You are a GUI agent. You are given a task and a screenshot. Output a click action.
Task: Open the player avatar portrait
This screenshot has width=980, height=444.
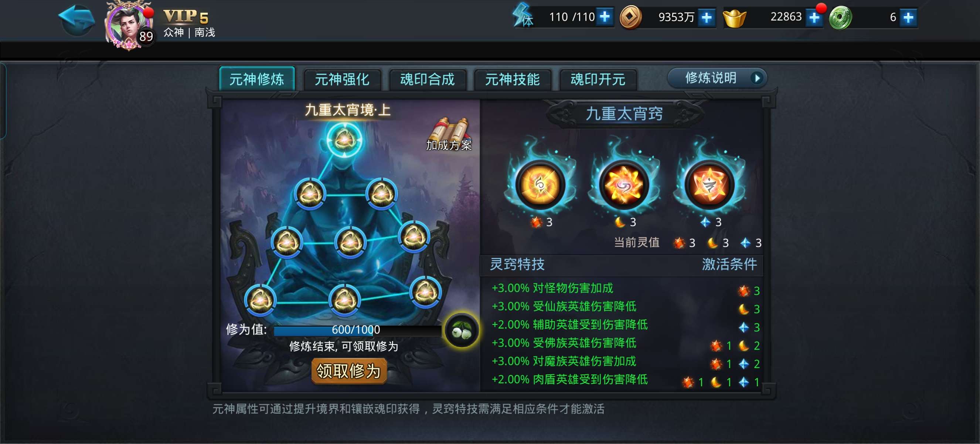(128, 26)
